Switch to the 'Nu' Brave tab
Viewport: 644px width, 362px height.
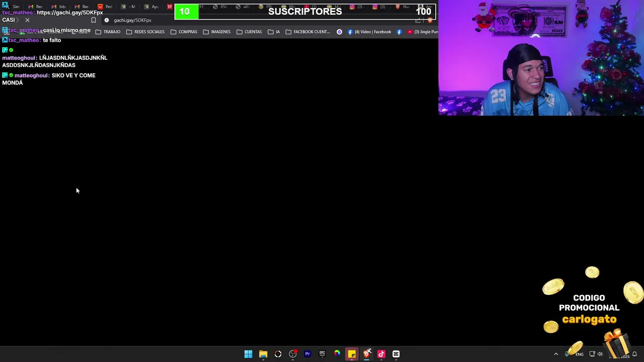pos(402,7)
